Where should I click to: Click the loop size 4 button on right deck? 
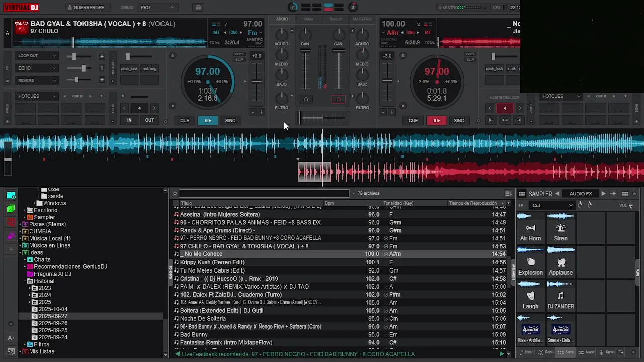coord(505,108)
